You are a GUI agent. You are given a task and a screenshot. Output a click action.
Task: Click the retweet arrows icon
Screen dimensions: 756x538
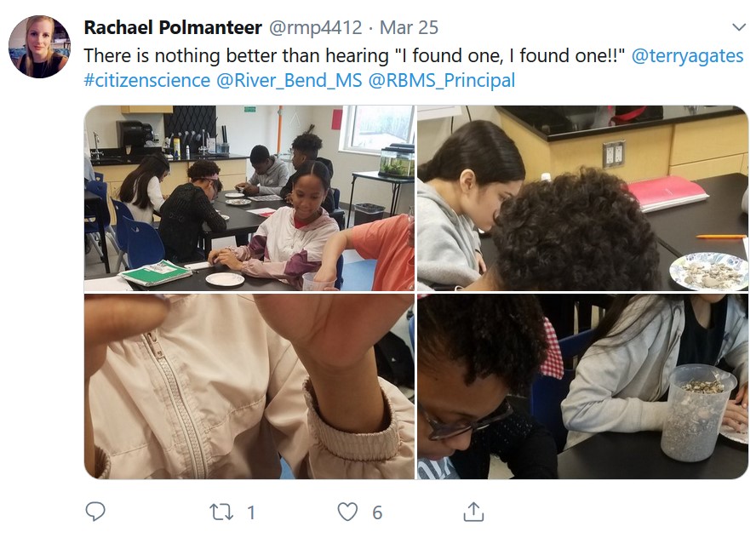[221, 512]
